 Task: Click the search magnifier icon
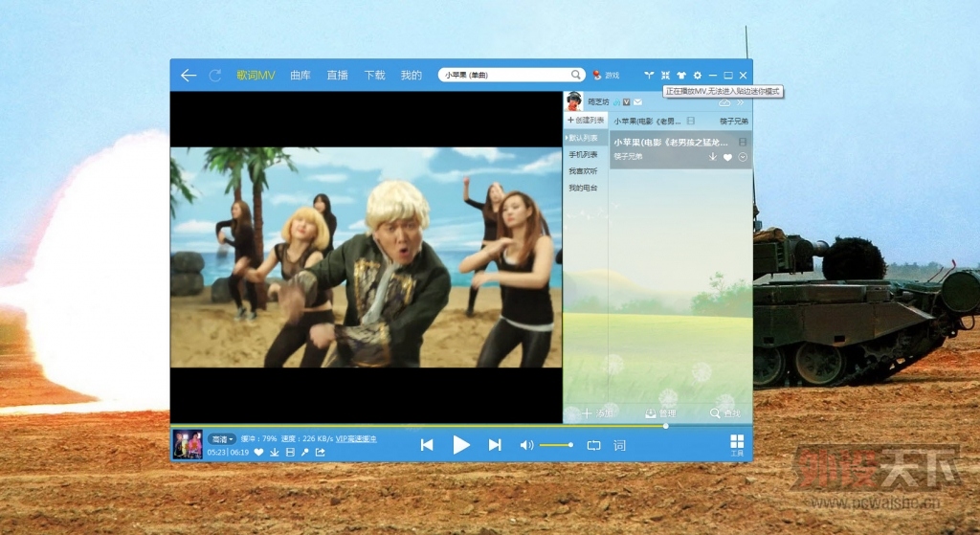coord(576,75)
